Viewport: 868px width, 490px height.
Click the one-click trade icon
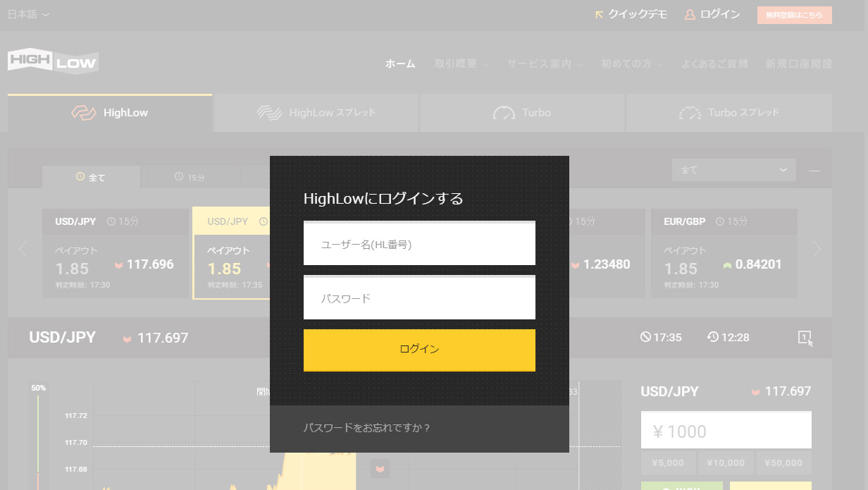click(806, 338)
